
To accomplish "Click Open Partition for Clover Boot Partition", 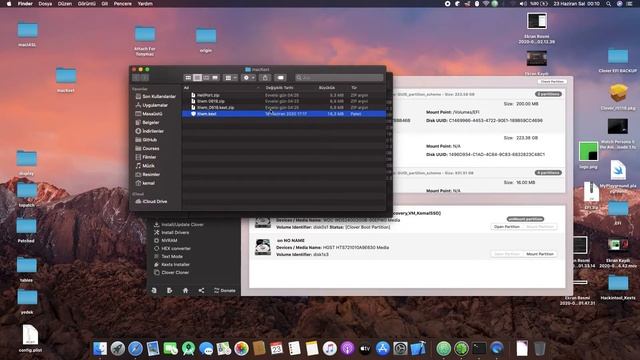I will tap(507, 227).
